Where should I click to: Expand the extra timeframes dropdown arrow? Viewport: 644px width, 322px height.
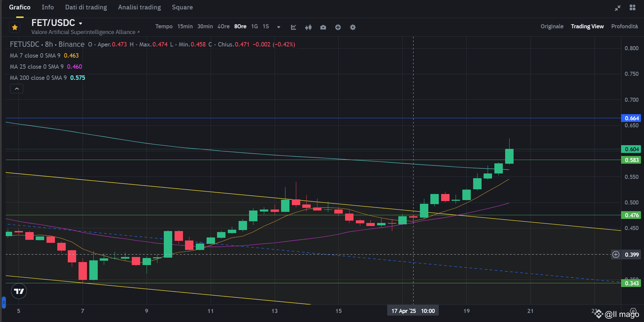(278, 27)
